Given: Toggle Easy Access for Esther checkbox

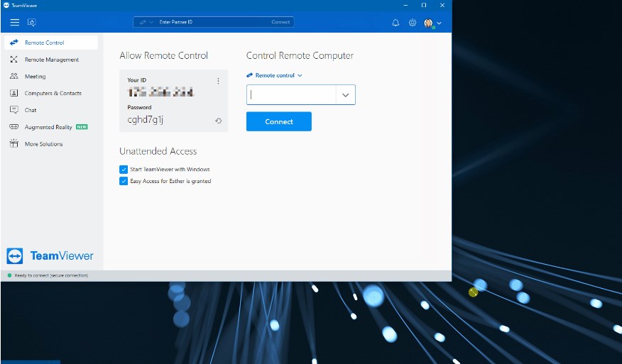Looking at the screenshot, I should coord(124,181).
